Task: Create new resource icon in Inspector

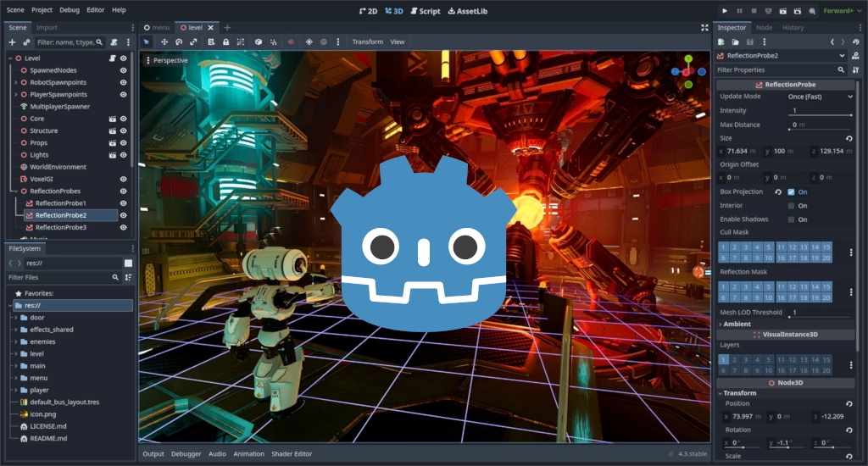Action: click(721, 42)
